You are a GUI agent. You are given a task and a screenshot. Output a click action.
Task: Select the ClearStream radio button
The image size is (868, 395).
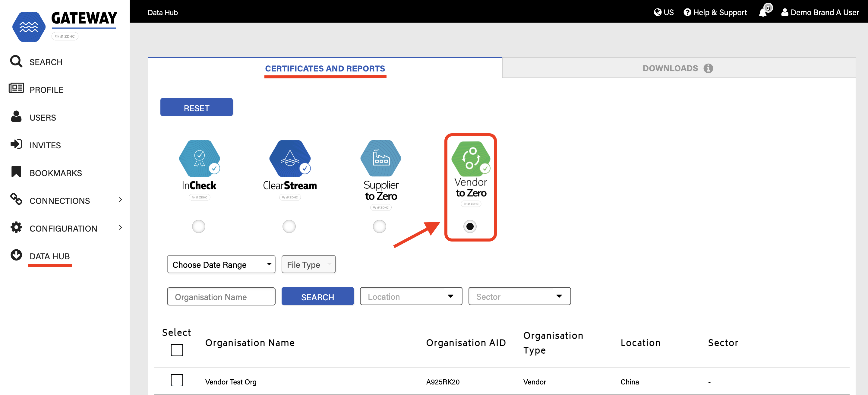tap(289, 226)
